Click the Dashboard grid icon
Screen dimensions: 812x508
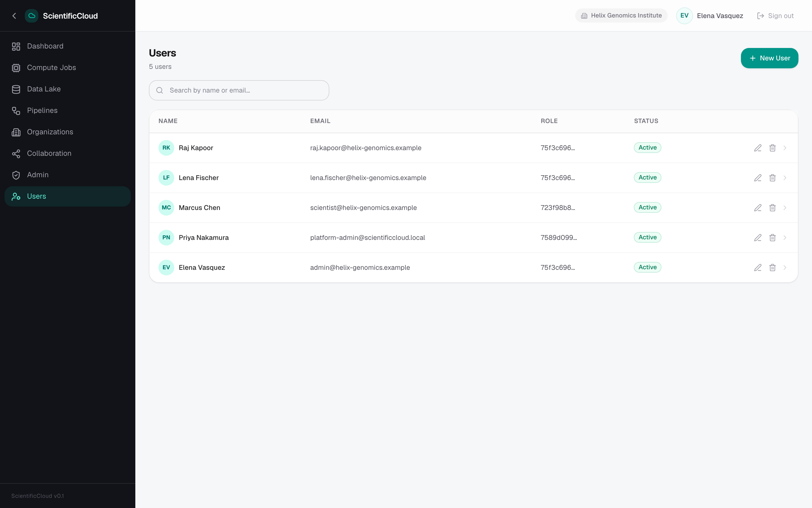16,46
